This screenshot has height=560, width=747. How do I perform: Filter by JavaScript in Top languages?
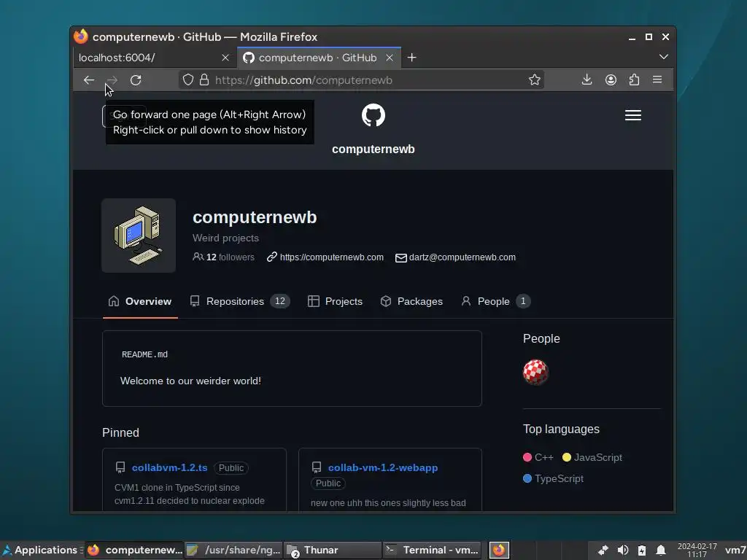(592, 457)
